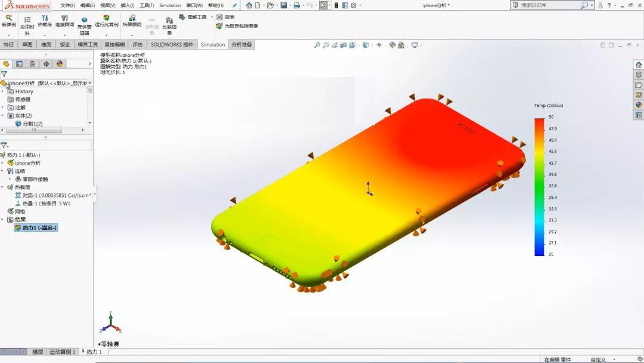Click the 热载荷 thermal loads icon
The width and height of the screenshot is (644, 363).
45,18
